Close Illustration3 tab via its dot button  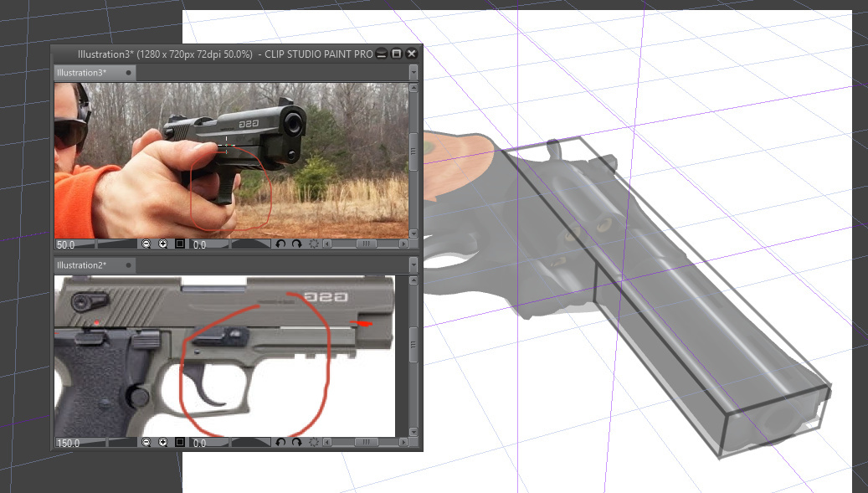[x=128, y=73]
